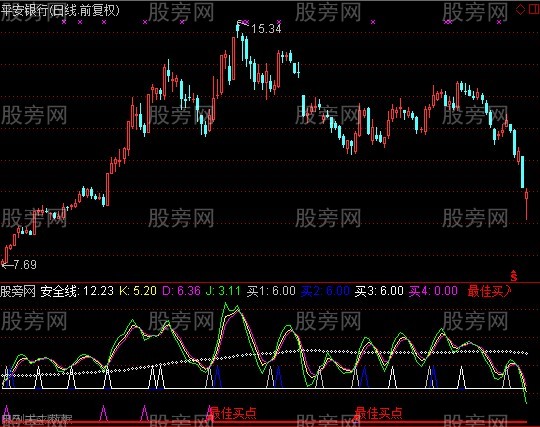The width and height of the screenshot is (540, 427).
Task: Click the 7.69 low price label
Action: (x=25, y=264)
